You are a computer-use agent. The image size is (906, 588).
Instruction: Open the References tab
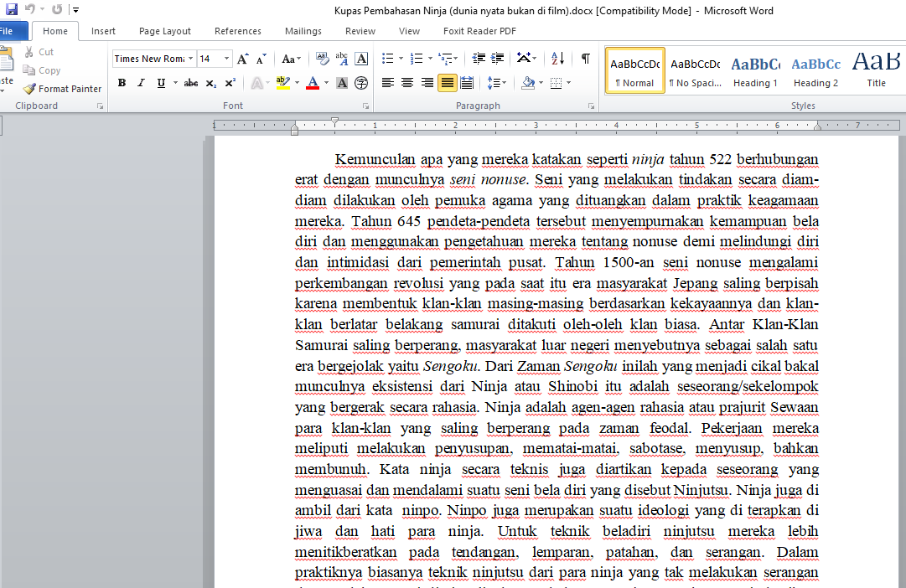point(238,31)
